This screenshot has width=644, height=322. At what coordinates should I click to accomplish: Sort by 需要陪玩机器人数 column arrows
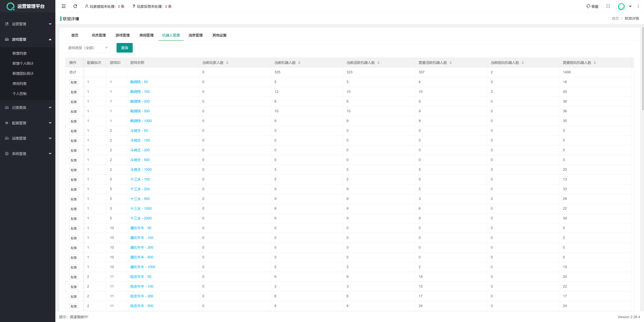[x=595, y=63]
